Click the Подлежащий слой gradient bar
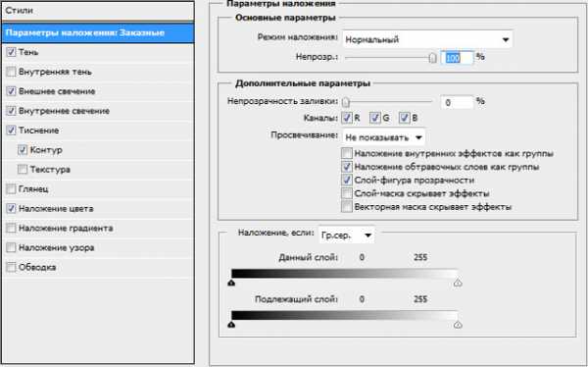588x367 pixels. pos(345,315)
